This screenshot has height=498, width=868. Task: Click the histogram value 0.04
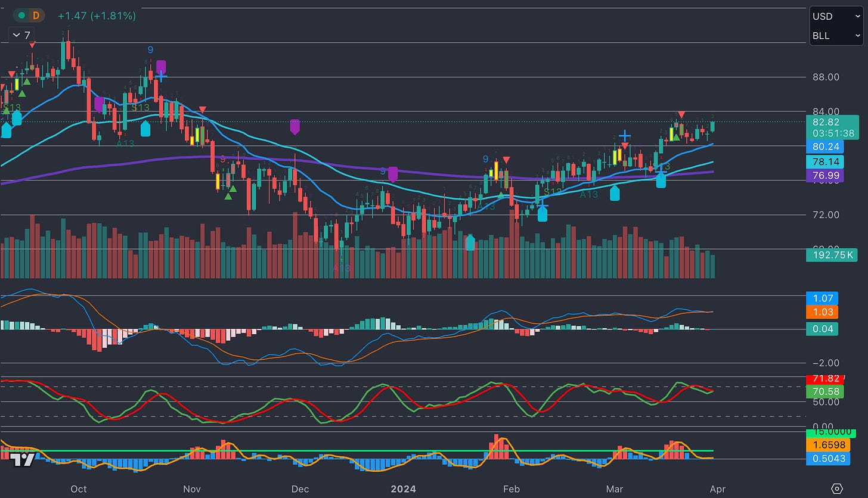(821, 329)
